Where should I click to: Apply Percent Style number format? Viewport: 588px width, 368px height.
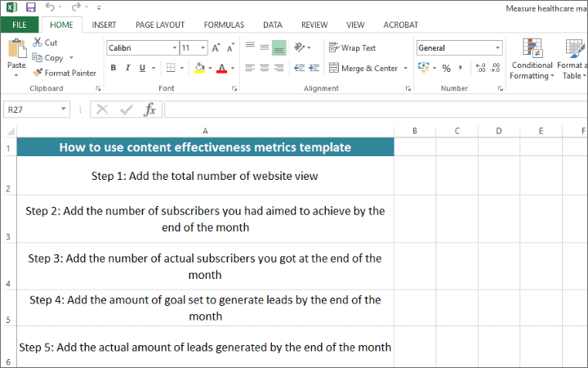tap(446, 68)
